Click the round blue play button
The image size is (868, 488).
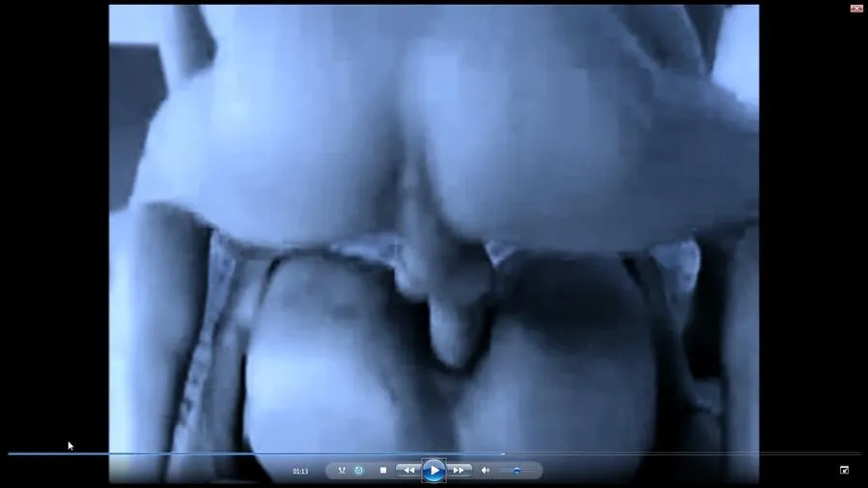click(x=434, y=471)
